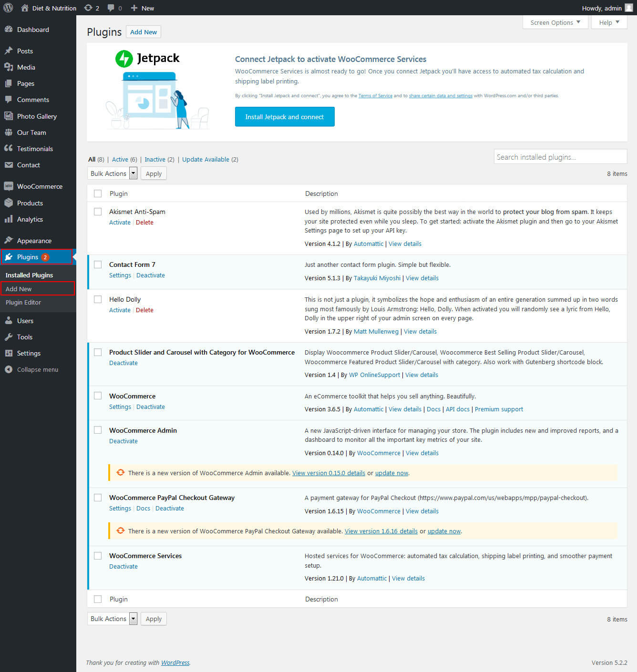Image resolution: width=637 pixels, height=672 pixels.
Task: Open the site home icon beside Diet & Nutrition
Action: pyautogui.click(x=25, y=8)
